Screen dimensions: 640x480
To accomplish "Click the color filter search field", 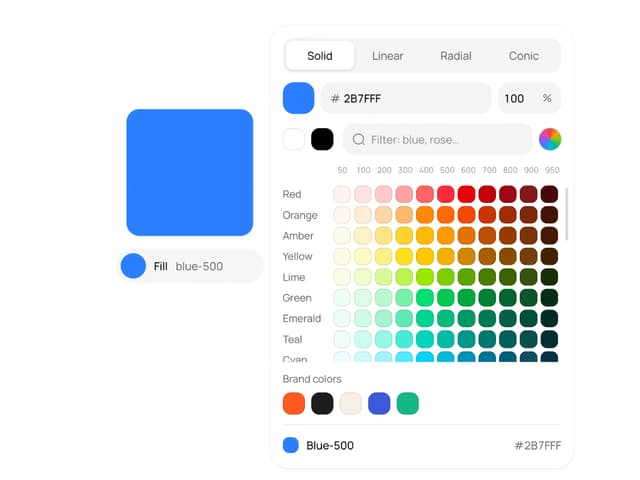I will point(437,140).
